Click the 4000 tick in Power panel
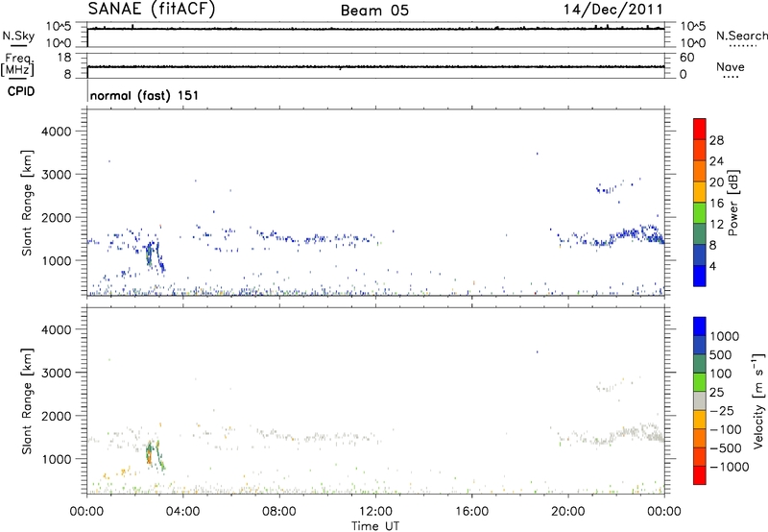 pos(56,132)
